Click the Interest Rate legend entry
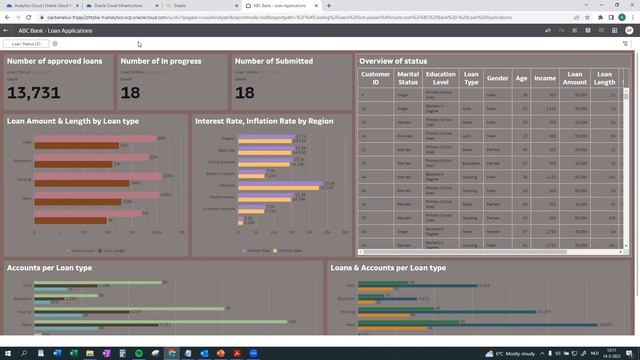The image size is (640, 360). point(256,251)
